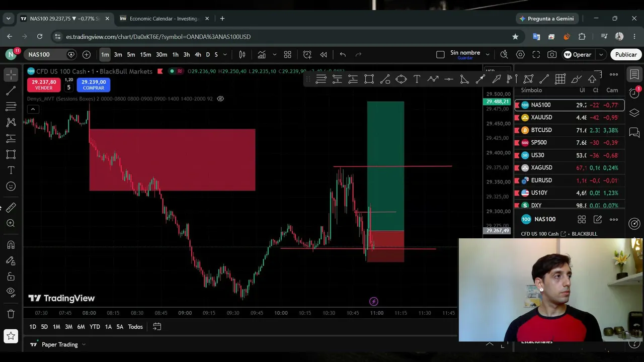Image resolution: width=644 pixels, height=362 pixels.
Task: Select the text annotation tool in left sidebar
Action: pos(11,170)
